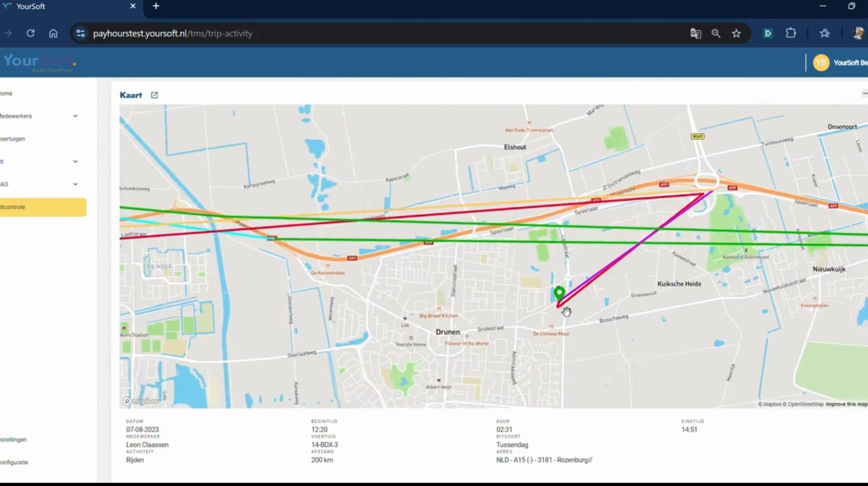Viewport: 868px width, 486px height.
Task: Open the browser profile avatar
Action: [858, 33]
